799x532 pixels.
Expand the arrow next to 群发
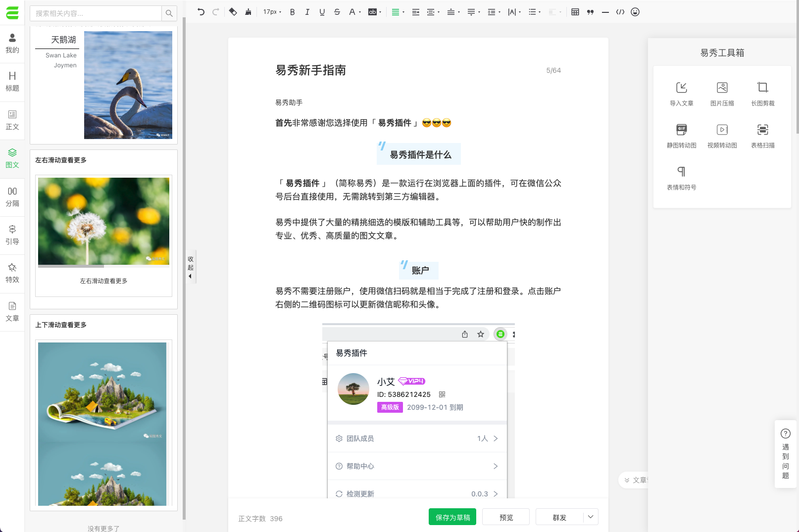tap(591, 517)
